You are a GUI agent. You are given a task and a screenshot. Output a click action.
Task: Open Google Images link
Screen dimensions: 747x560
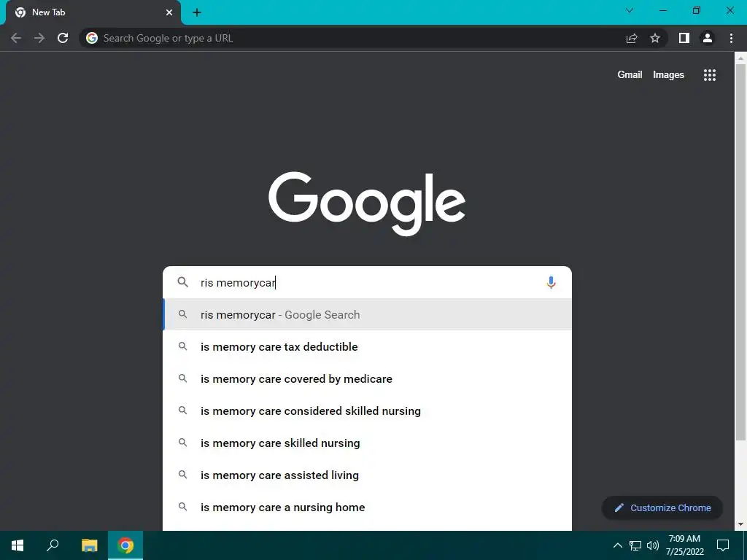[668, 75]
